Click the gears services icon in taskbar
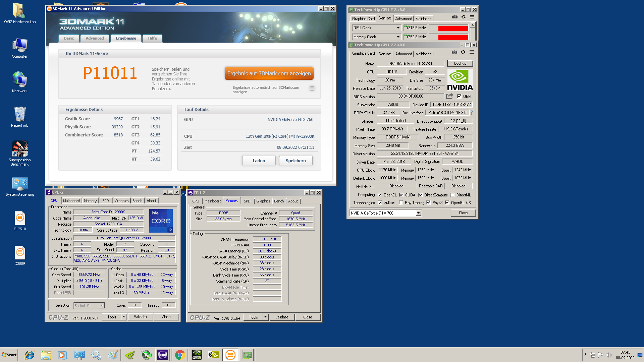This screenshot has width=644, height=362. click(96, 355)
